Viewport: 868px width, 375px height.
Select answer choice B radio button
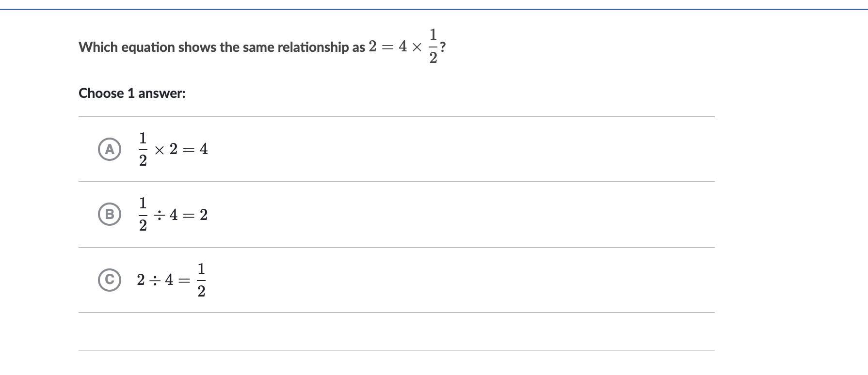[x=110, y=214]
